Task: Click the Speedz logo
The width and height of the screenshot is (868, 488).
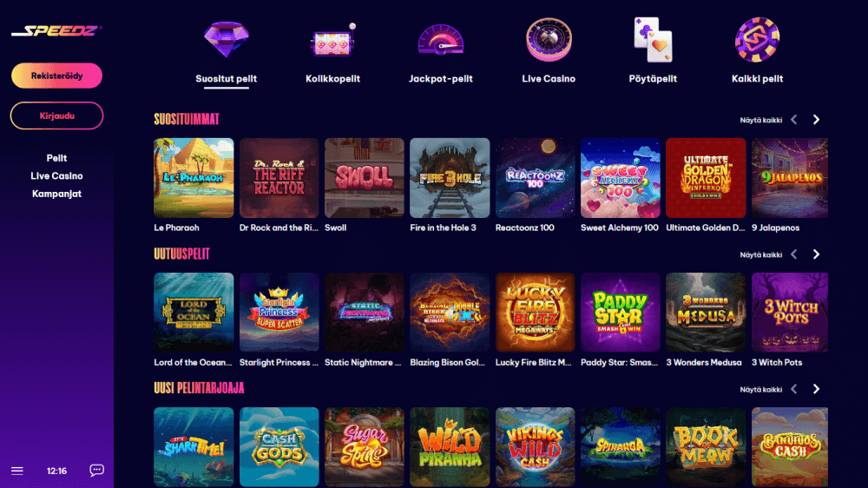Action: pos(56,31)
